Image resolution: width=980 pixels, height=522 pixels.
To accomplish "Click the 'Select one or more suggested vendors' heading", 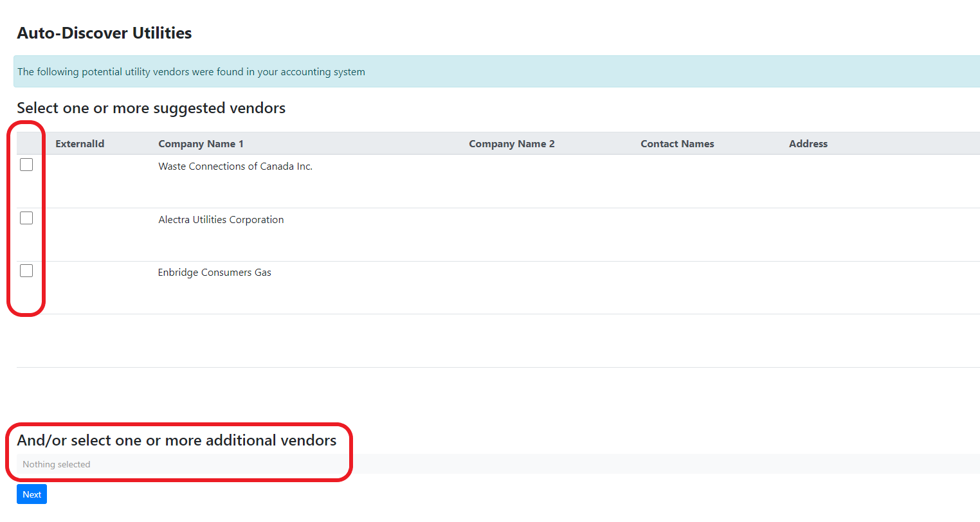I will [151, 108].
